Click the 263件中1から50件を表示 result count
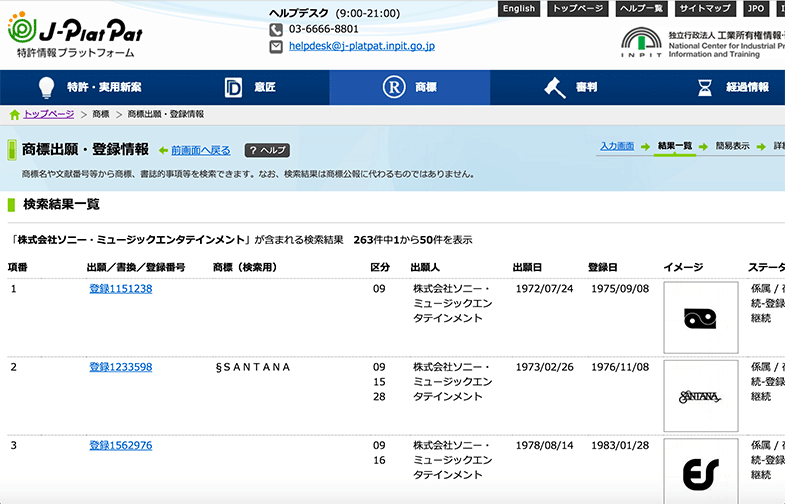The image size is (785, 504). [413, 240]
